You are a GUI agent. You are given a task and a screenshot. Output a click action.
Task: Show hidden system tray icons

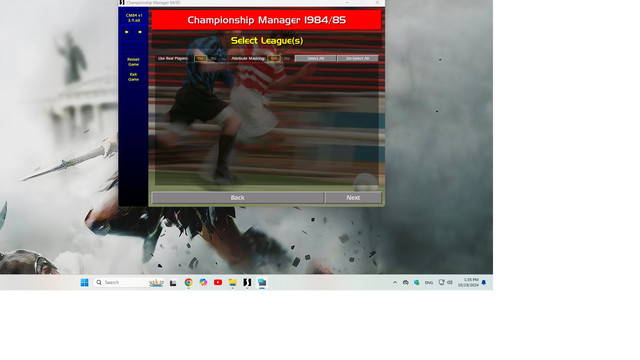tap(395, 282)
